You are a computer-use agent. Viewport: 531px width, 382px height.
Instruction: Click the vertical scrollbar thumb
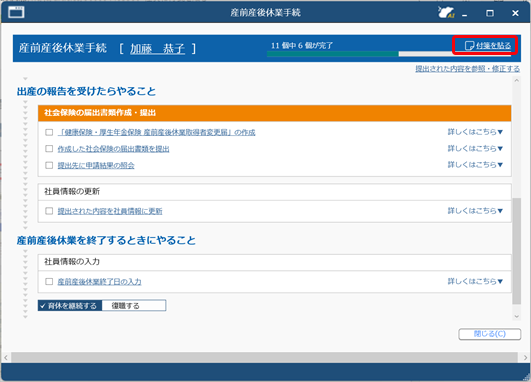[516, 251]
